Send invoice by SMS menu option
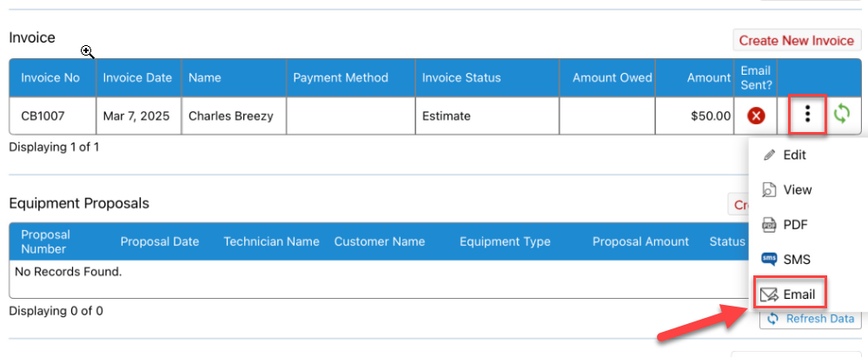This screenshot has height=357, width=868. [797, 259]
